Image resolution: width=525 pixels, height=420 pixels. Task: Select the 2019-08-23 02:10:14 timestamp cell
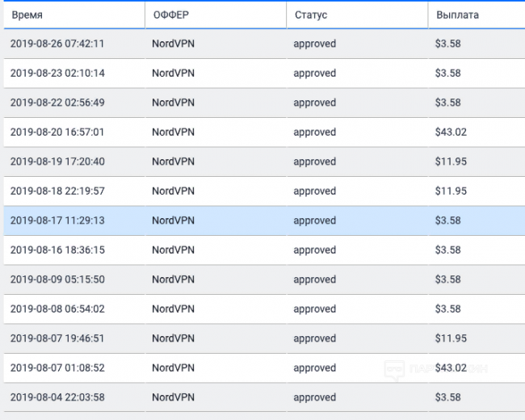click(x=57, y=73)
